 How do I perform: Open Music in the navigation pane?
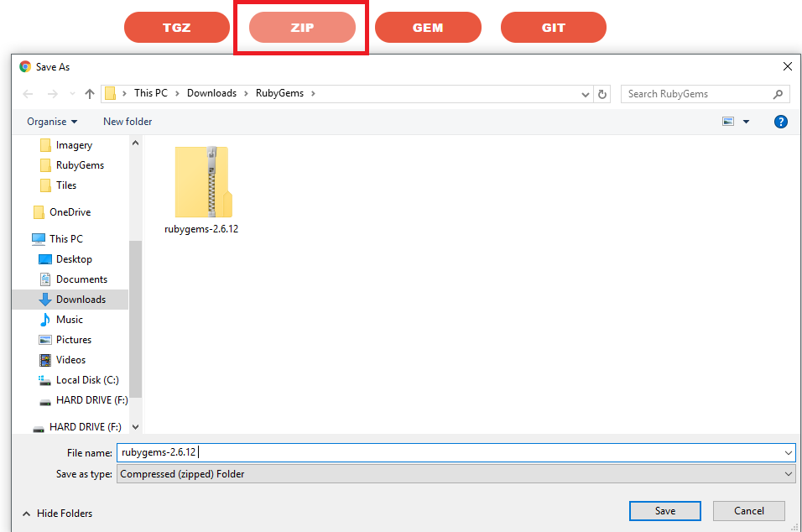pyautogui.click(x=70, y=320)
